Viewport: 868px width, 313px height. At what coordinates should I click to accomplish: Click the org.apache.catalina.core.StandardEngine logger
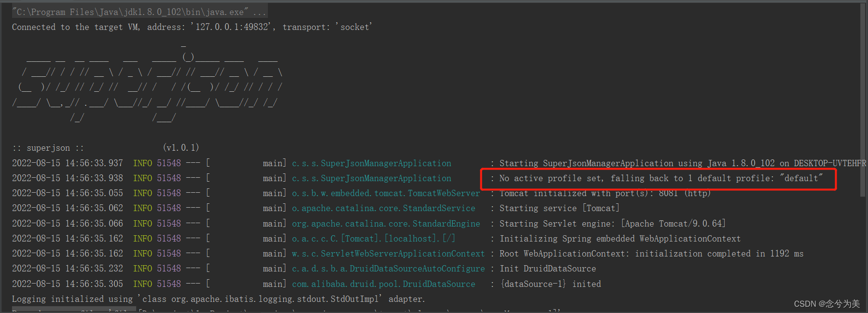(386, 224)
